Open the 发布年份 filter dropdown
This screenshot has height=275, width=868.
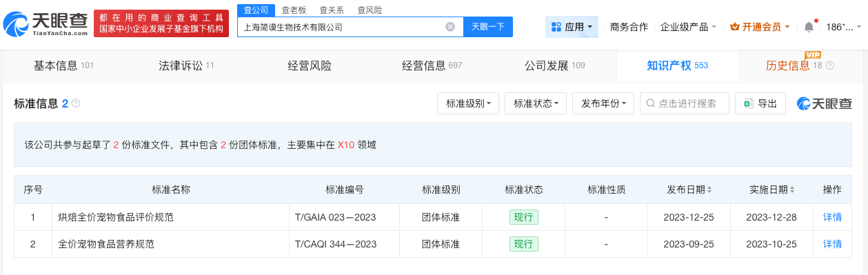[x=603, y=103]
